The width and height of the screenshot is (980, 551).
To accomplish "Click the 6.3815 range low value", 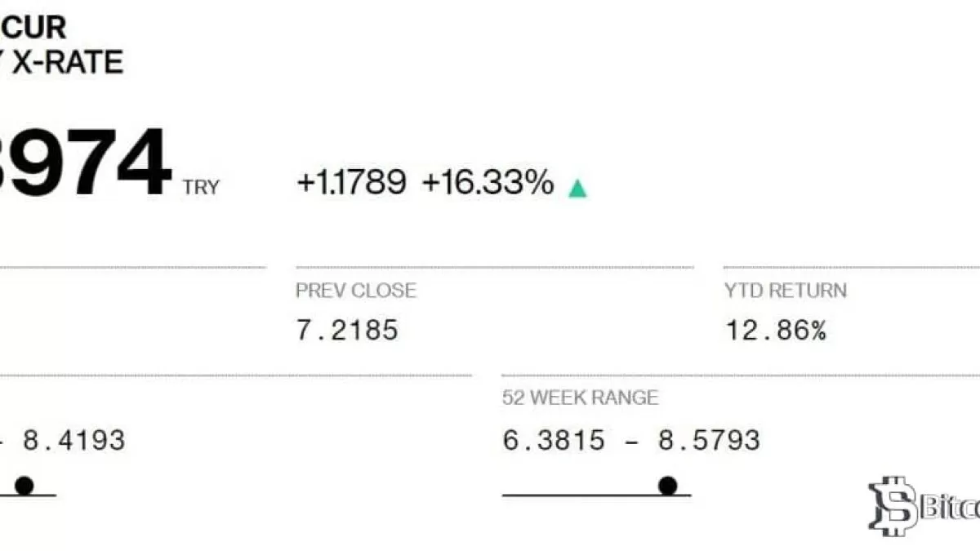I will click(554, 441).
